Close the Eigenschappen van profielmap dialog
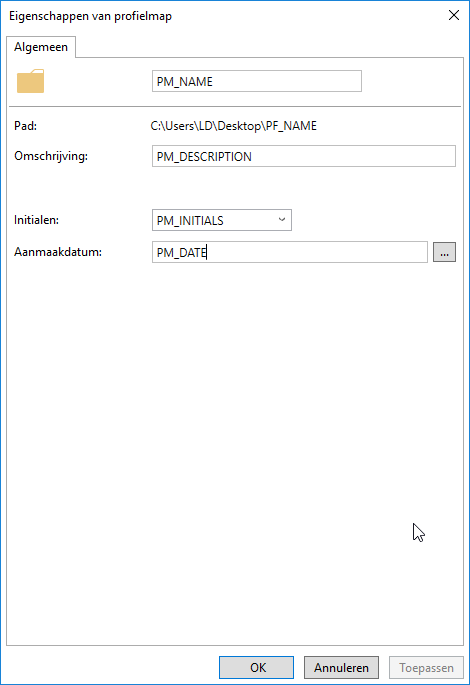Image resolution: width=470 pixels, height=685 pixels. (454, 15)
